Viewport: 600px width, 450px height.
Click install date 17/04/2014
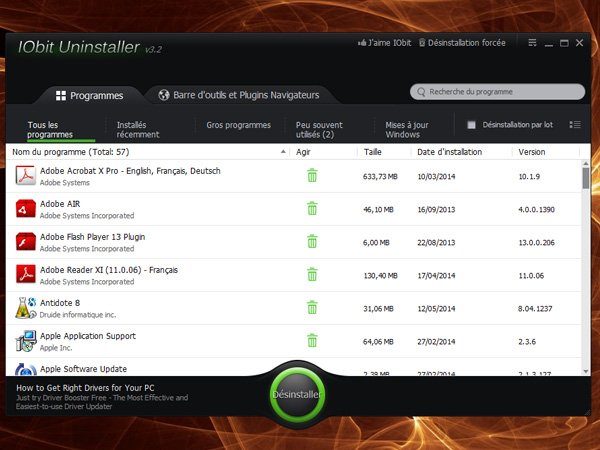point(436,276)
